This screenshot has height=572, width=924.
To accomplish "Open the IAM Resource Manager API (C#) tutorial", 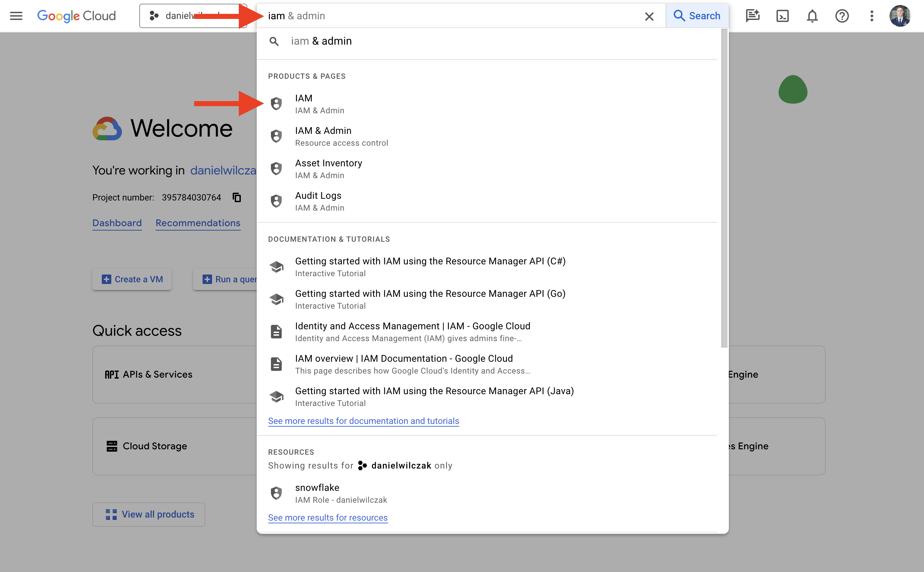I will click(487, 267).
